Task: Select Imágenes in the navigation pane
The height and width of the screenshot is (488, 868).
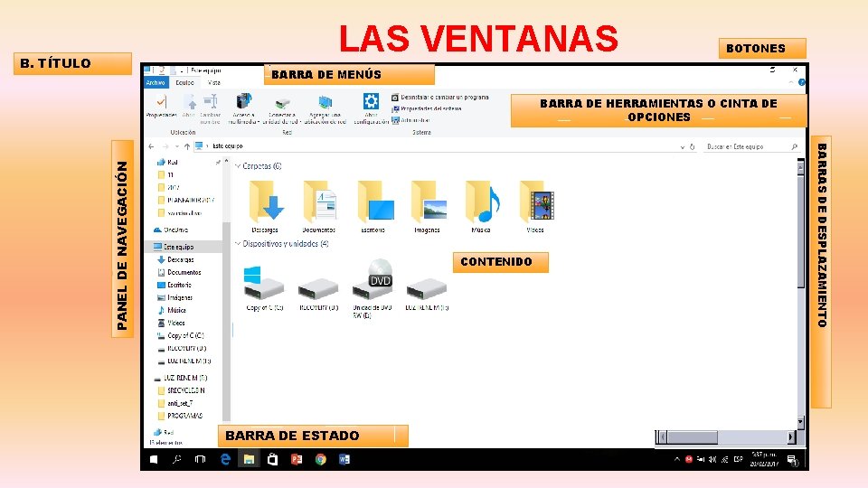Action: [x=175, y=297]
